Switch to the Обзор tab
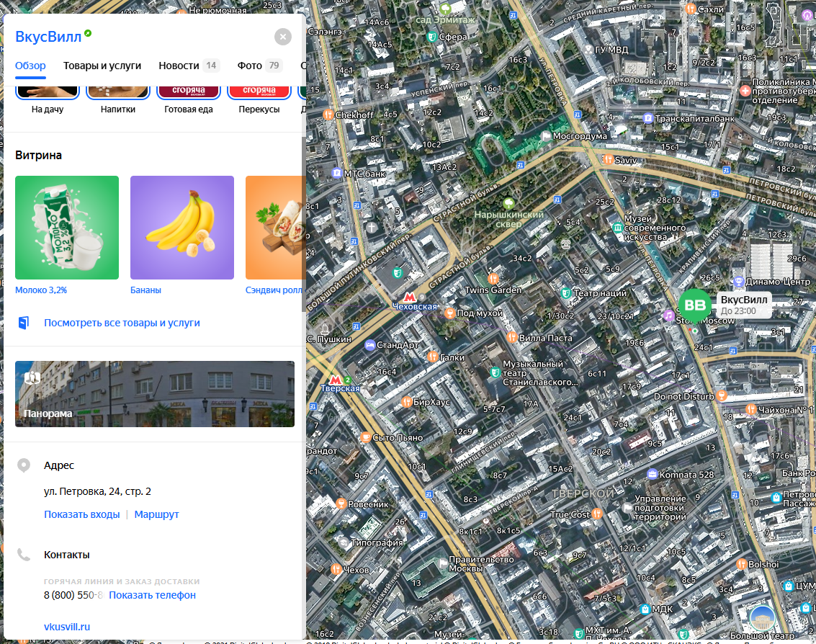The height and width of the screenshot is (644, 816). (x=30, y=66)
